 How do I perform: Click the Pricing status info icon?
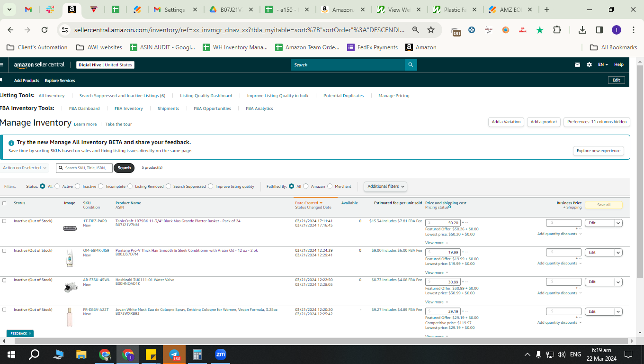[x=449, y=207]
